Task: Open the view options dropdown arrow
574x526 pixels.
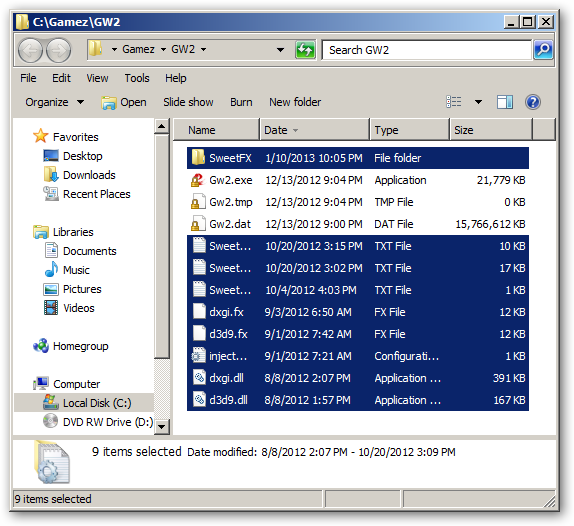Action: click(478, 102)
